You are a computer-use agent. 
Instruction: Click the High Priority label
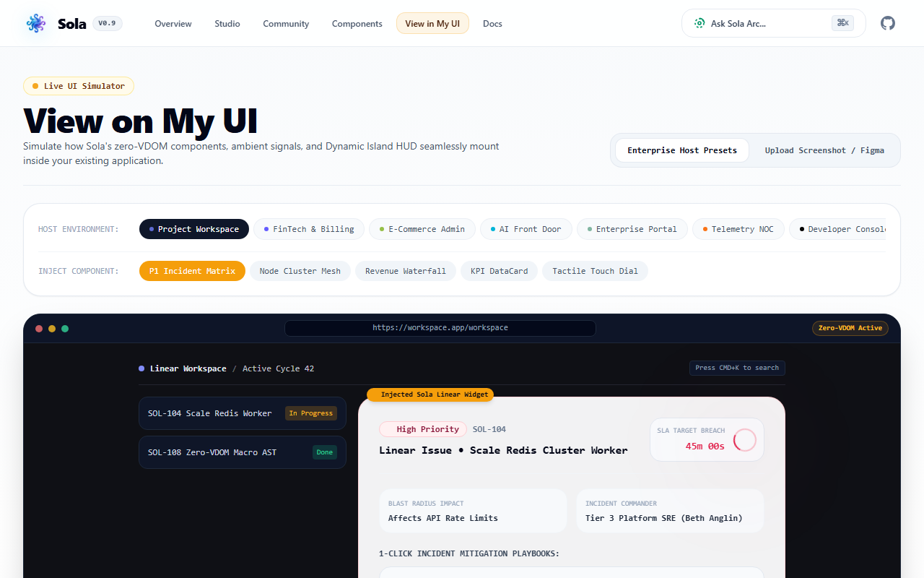(423, 429)
